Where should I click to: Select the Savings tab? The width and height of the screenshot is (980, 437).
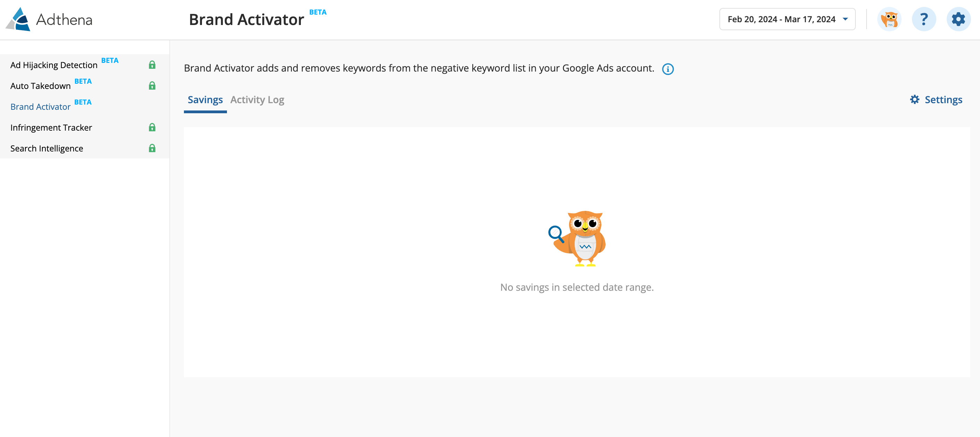(x=205, y=100)
